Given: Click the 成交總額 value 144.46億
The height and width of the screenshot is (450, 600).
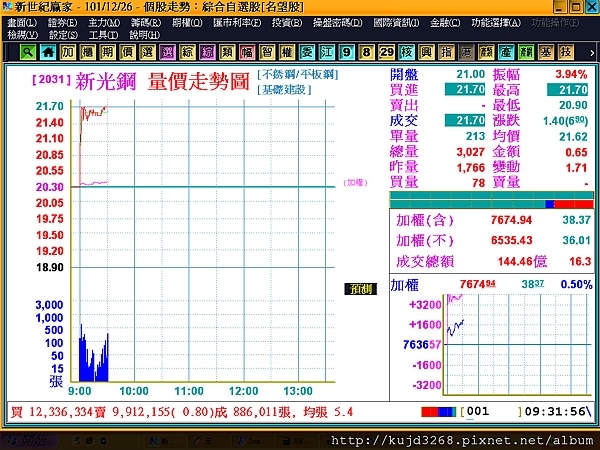Looking at the screenshot, I should tap(522, 261).
